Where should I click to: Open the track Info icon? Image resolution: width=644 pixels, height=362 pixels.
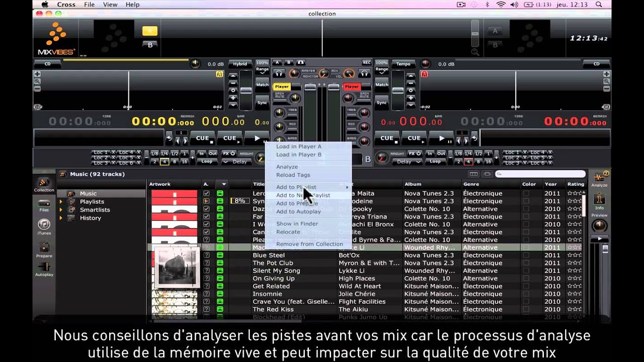click(x=599, y=200)
